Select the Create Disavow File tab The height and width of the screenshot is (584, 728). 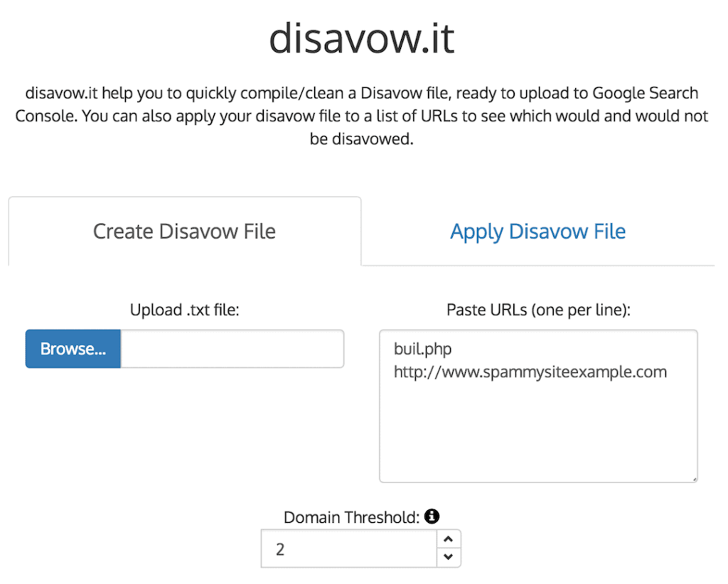pos(185,232)
